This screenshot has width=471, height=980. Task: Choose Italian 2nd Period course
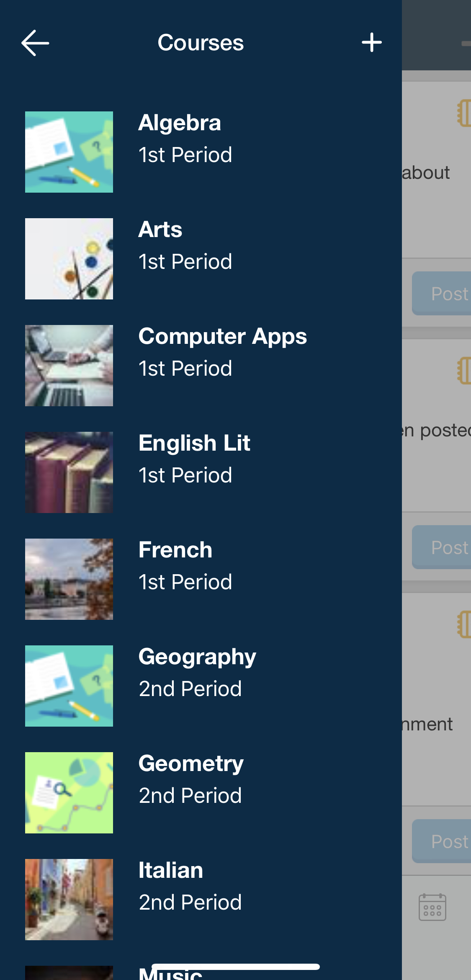(x=190, y=886)
